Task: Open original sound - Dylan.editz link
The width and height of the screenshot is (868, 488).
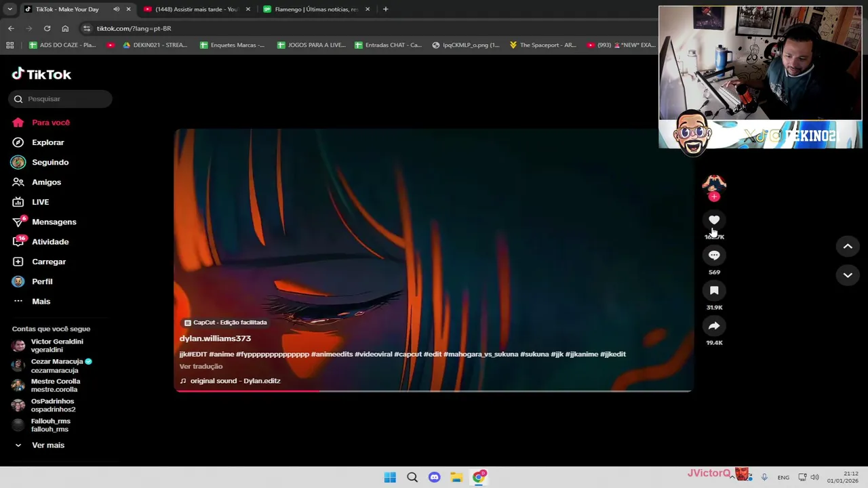Action: [235, 381]
